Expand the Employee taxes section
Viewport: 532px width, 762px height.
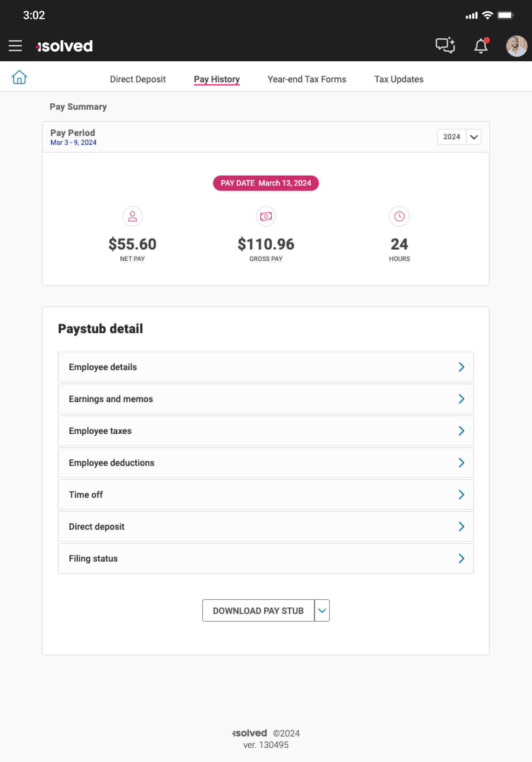point(266,431)
